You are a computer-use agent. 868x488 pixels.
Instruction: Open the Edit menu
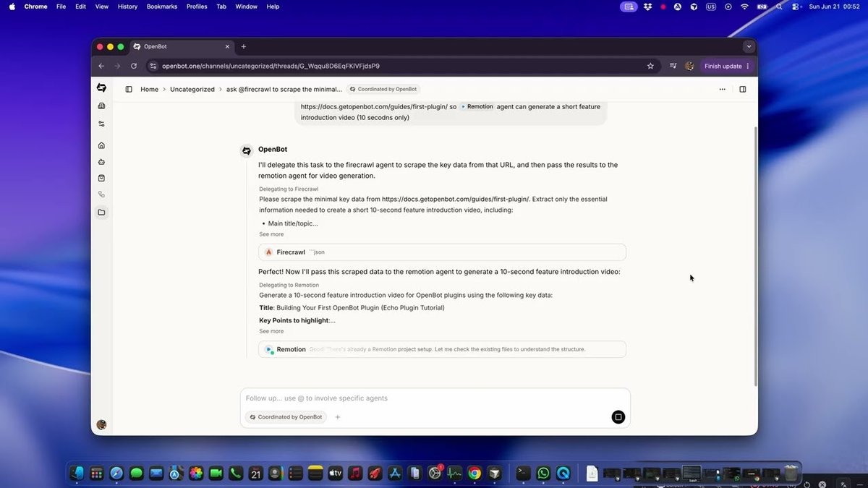point(80,7)
